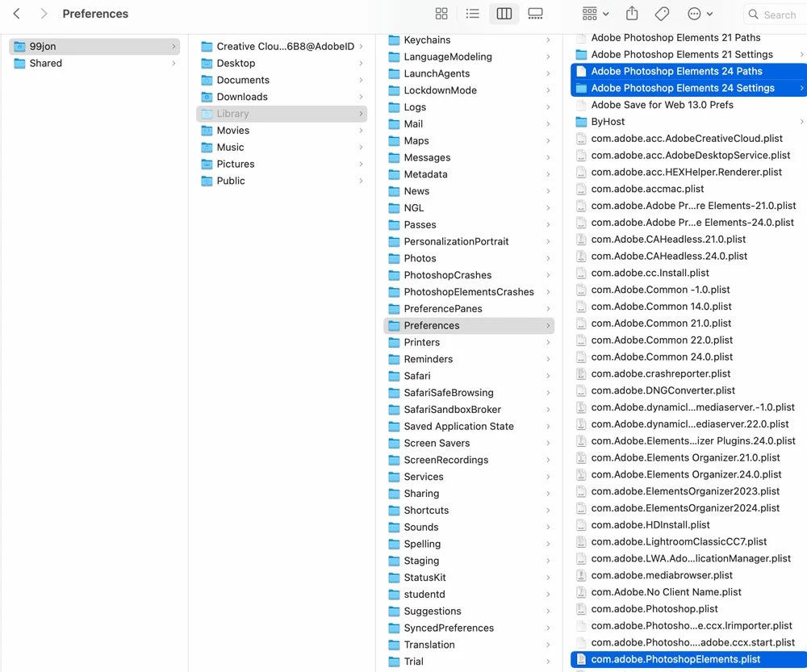Viewport: 807px width, 672px height.
Task: Switch to gallery view
Action: [x=535, y=14]
